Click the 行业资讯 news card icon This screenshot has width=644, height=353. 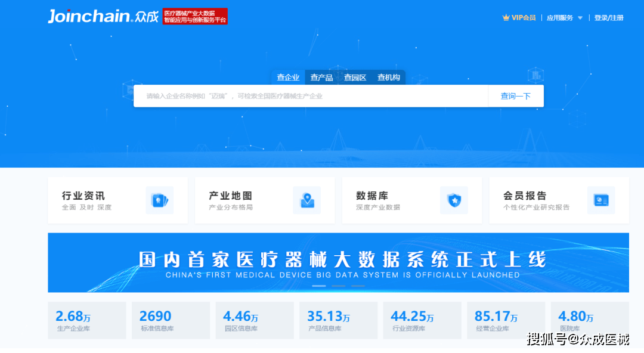tap(158, 200)
